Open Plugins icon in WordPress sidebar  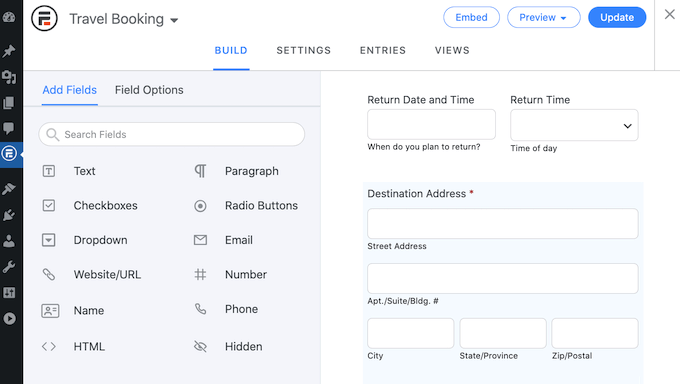(9, 215)
